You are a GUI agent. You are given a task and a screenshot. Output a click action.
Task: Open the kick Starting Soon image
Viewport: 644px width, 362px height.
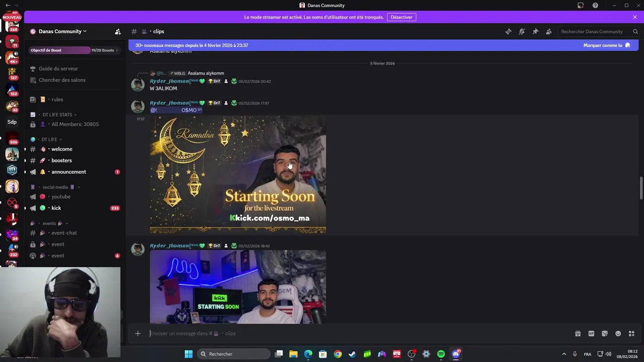point(238,287)
